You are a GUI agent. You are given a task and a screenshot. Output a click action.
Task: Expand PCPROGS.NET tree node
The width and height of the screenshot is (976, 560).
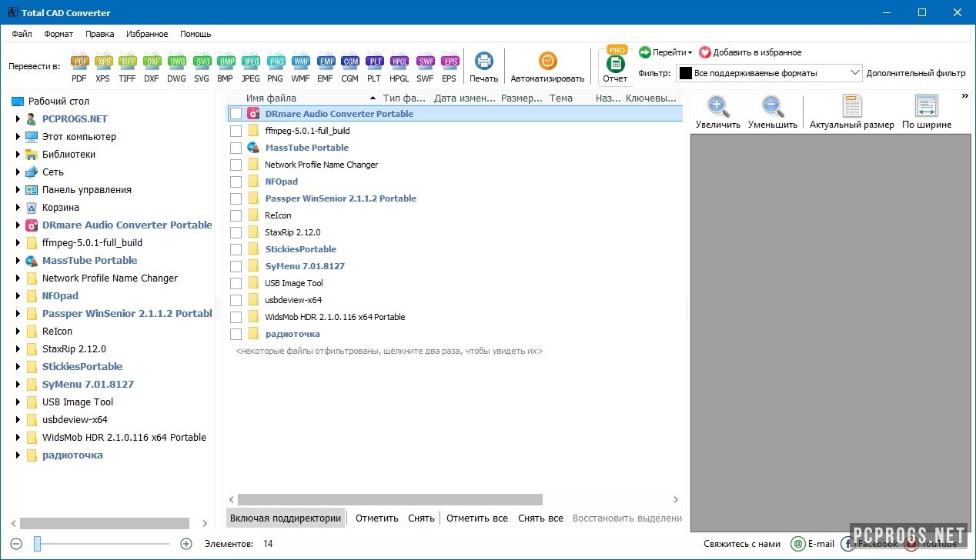coord(18,119)
